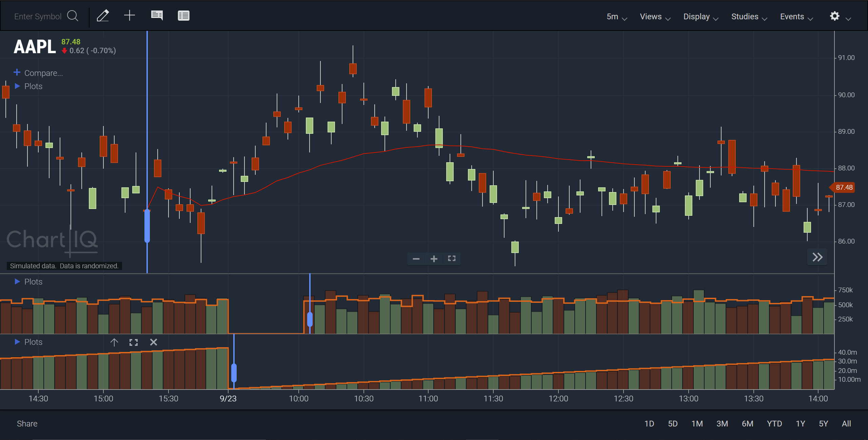Open the Studies dropdown menu
This screenshot has width=868, height=440.
click(x=749, y=17)
